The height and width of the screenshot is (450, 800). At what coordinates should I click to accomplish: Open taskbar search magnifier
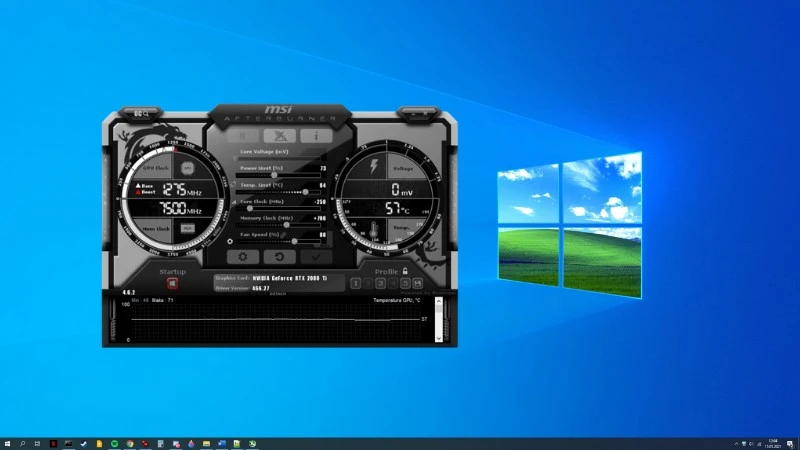(x=22, y=444)
